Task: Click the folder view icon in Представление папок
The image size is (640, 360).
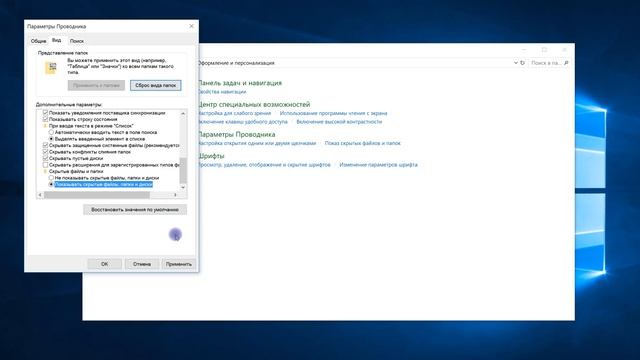Action: click(51, 68)
